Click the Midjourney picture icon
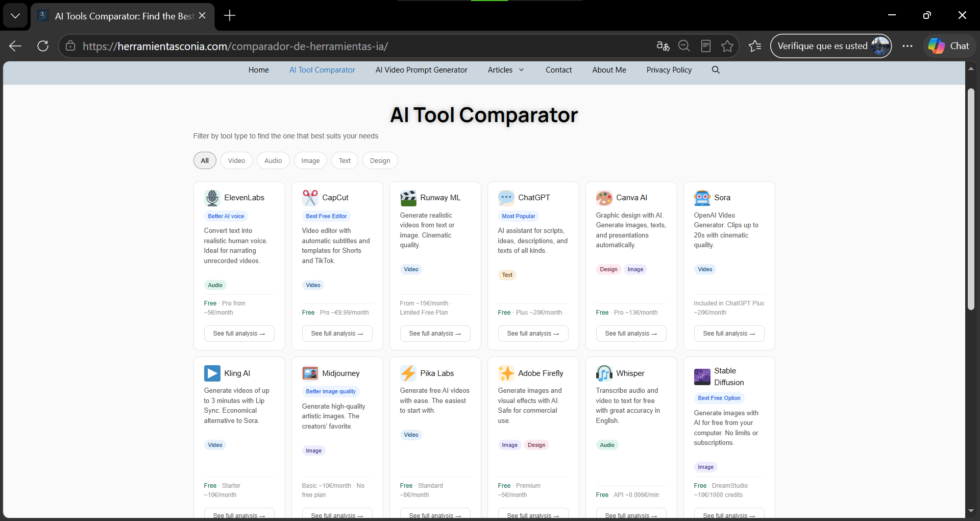This screenshot has height=521, width=980. tap(310, 373)
